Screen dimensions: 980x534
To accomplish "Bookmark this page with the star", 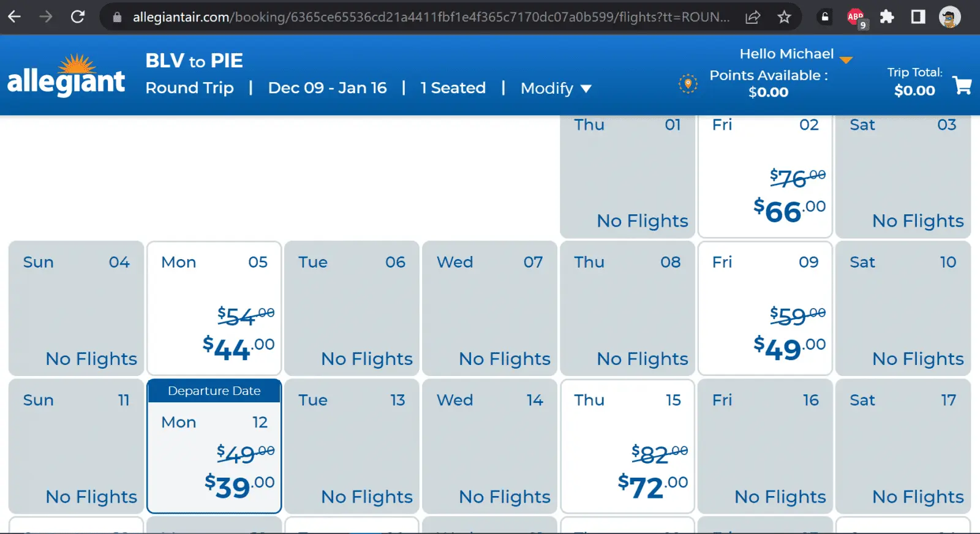I will pyautogui.click(x=784, y=17).
